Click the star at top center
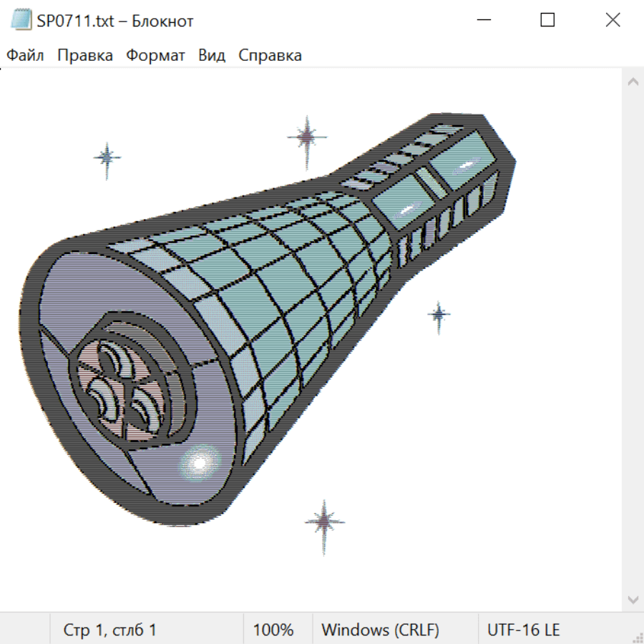The image size is (644, 644). tap(307, 137)
